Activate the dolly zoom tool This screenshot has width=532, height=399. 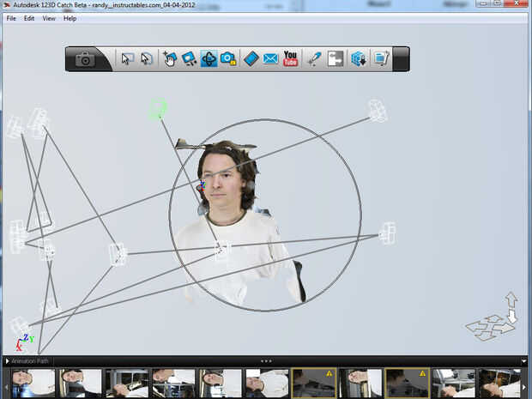pyautogui.click(x=189, y=58)
